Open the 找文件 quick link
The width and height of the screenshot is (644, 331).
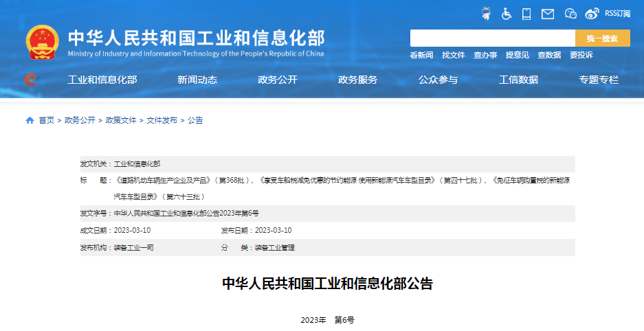pos(454,55)
